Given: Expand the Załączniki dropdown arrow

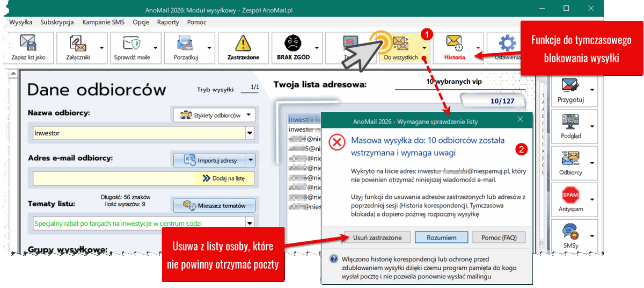Looking at the screenshot, I should click(103, 47).
